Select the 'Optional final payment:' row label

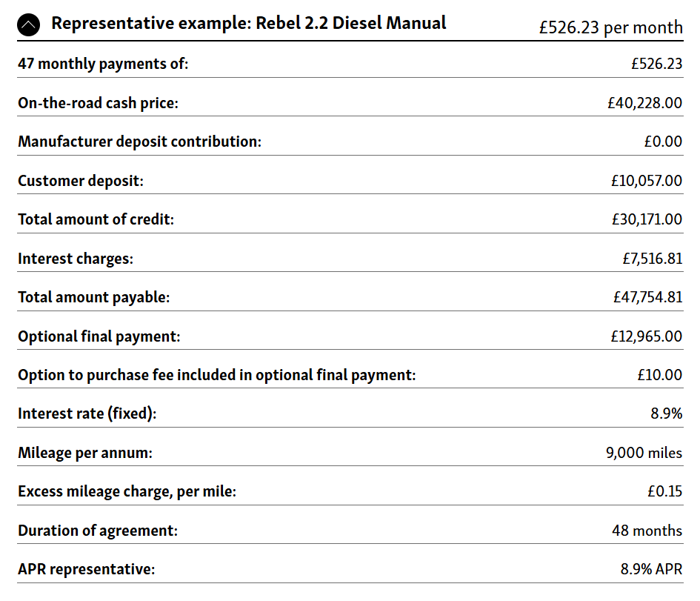99,336
